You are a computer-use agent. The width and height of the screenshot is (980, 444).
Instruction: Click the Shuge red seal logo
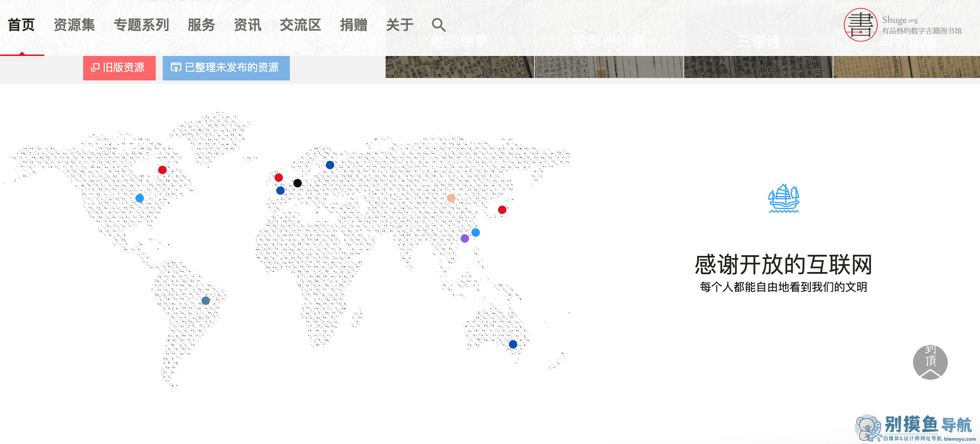click(860, 25)
